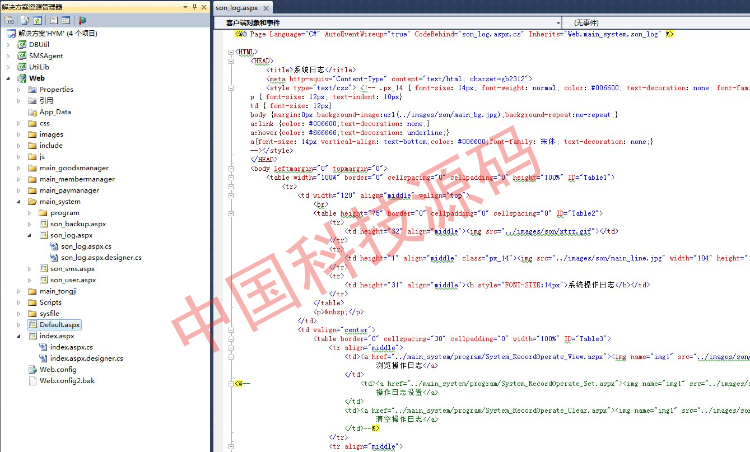Collapse the son_log.aspx node

pos(29,235)
